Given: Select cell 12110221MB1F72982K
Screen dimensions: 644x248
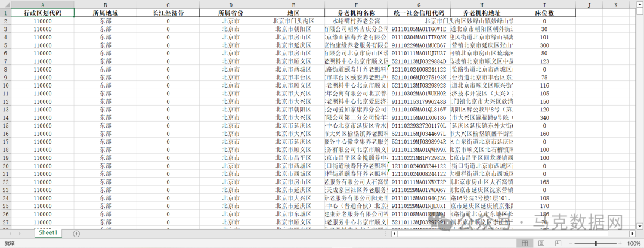Looking at the screenshot, I should pos(419,157).
